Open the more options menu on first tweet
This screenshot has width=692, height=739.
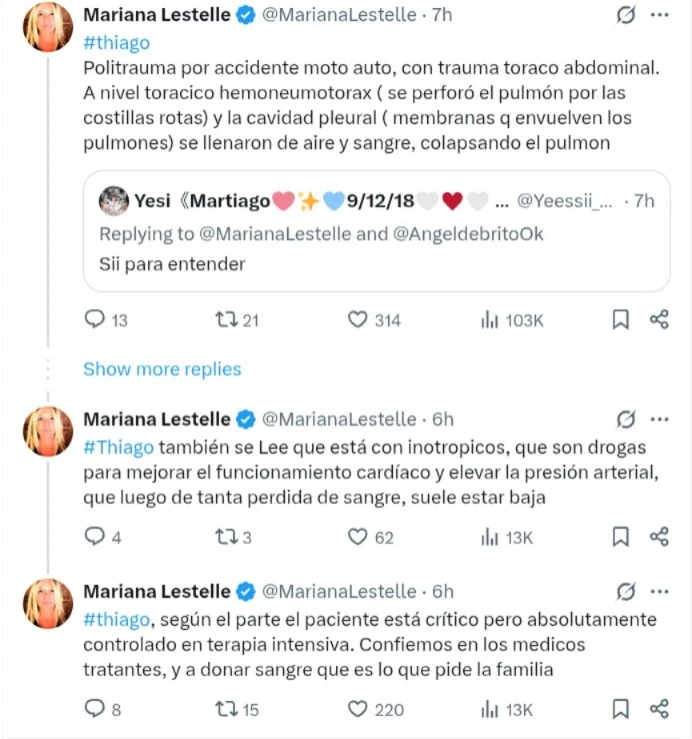click(659, 16)
